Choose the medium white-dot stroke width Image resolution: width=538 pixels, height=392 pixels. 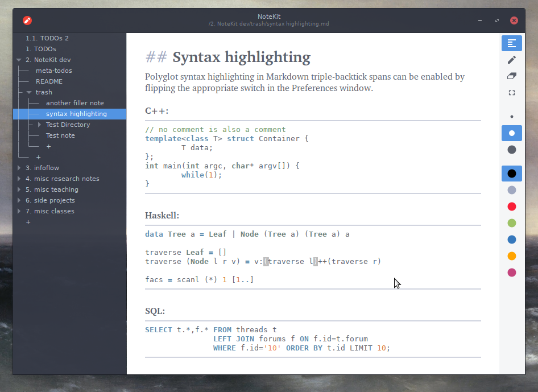512,133
